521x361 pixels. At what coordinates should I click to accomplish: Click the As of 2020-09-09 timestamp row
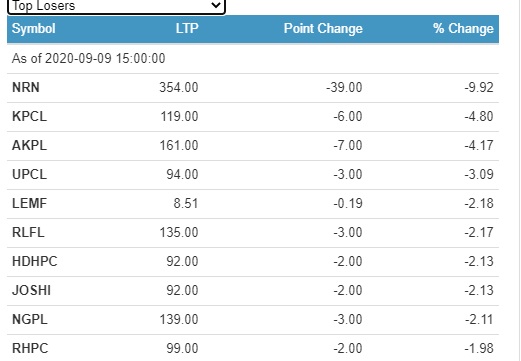[x=253, y=59]
